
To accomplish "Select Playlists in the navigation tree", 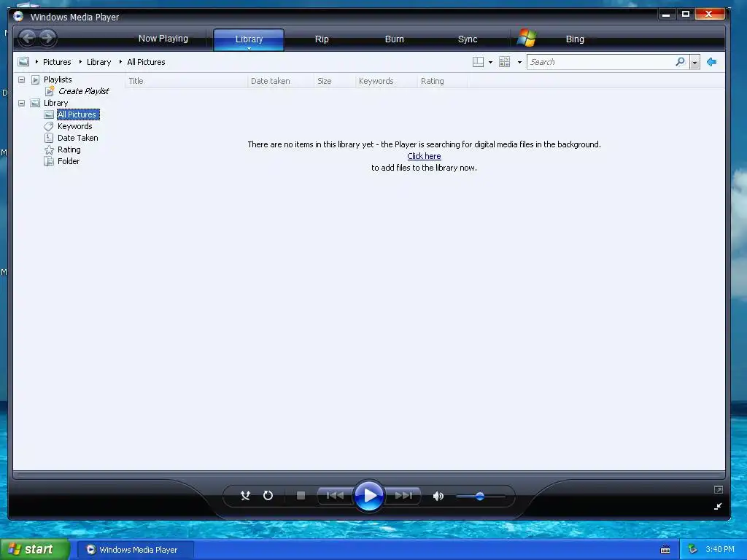I will pyautogui.click(x=58, y=79).
